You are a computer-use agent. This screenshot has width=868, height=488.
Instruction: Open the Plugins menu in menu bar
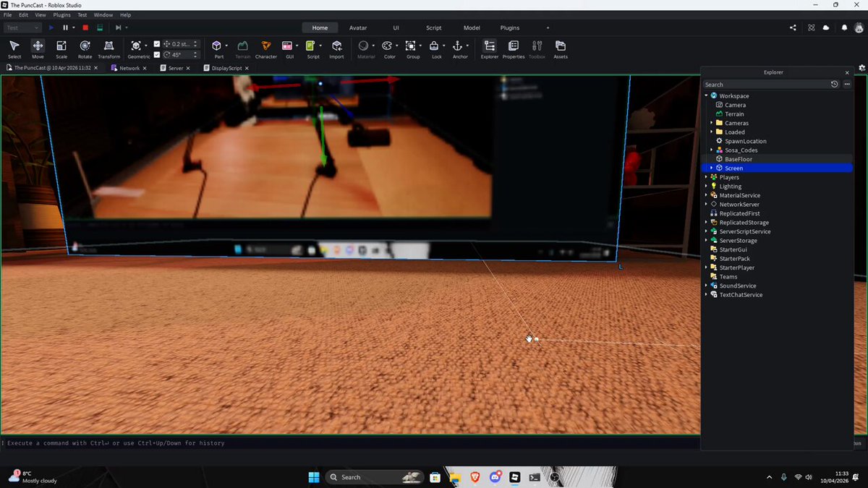(x=61, y=14)
